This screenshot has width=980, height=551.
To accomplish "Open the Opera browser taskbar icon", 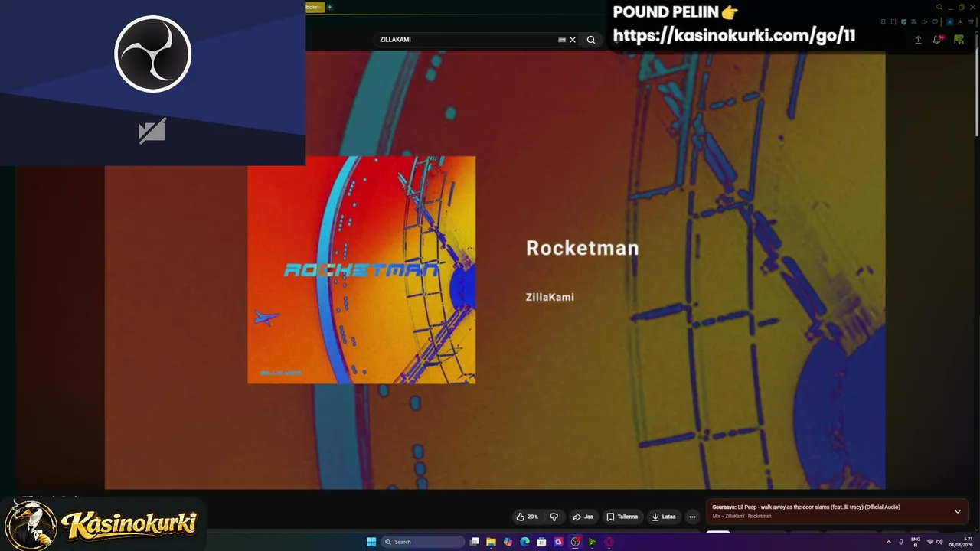I will click(x=609, y=542).
